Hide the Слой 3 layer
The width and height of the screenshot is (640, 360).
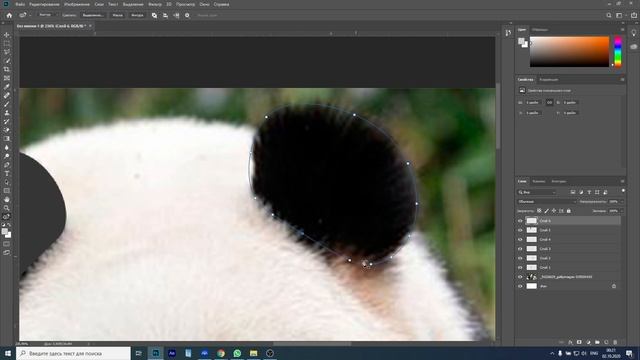[520, 249]
